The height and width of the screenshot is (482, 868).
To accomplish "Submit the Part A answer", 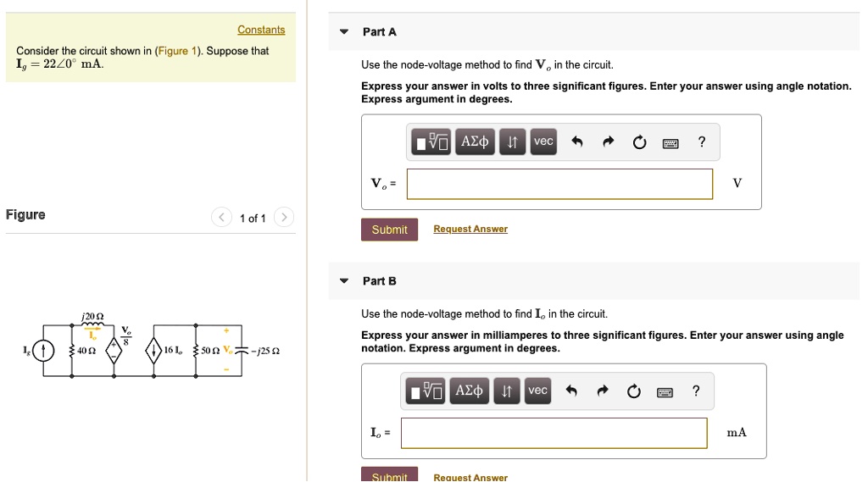I will [389, 230].
